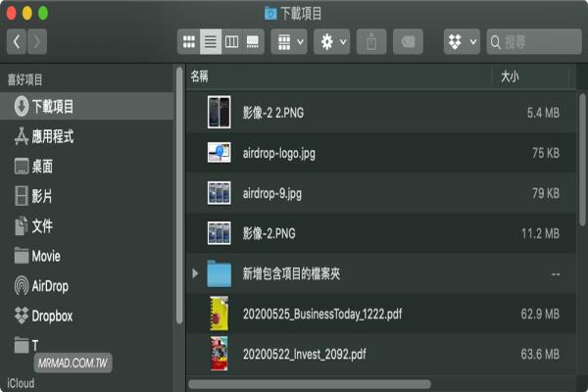Open the Dropbox toolbar dropdown

(462, 41)
